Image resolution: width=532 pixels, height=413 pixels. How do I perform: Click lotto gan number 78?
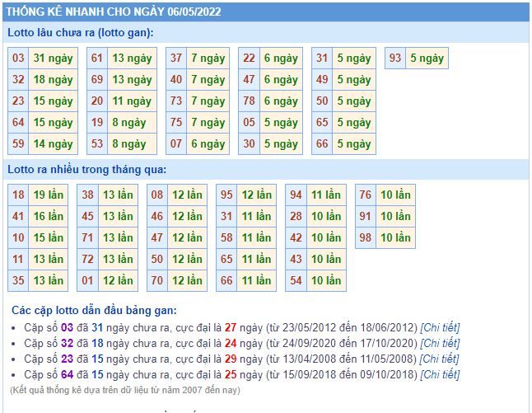tap(249, 101)
